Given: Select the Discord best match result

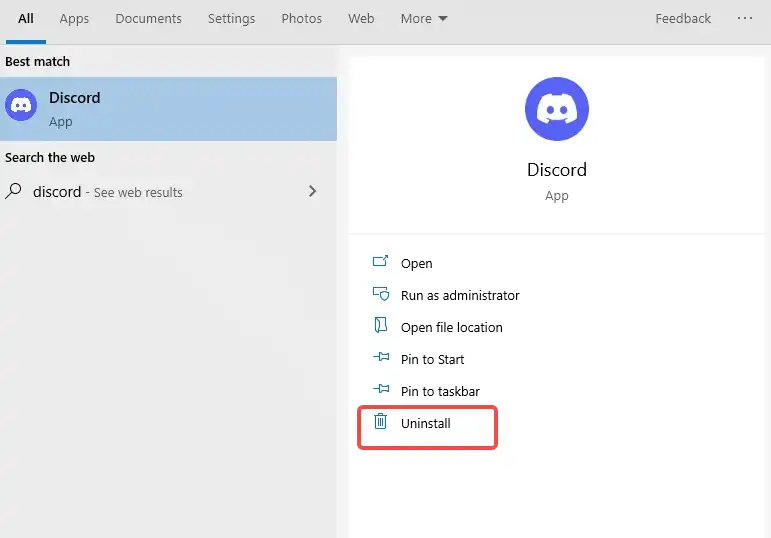Looking at the screenshot, I should click(x=168, y=109).
